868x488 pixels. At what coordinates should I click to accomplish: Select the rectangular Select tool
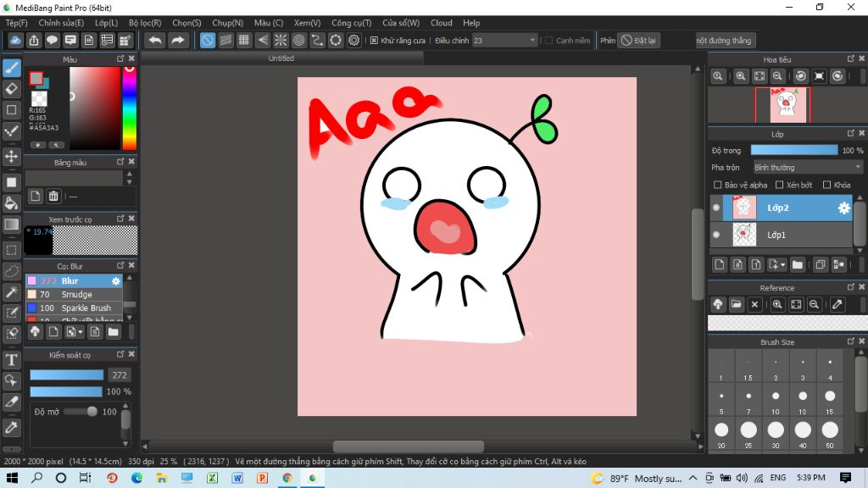pyautogui.click(x=12, y=250)
